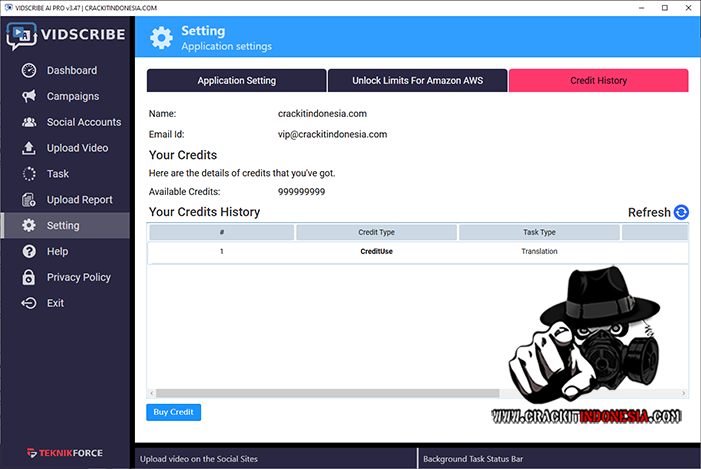Viewport: 701px width, 469px height.
Task: Click the Credit Type column header
Action: click(x=376, y=232)
